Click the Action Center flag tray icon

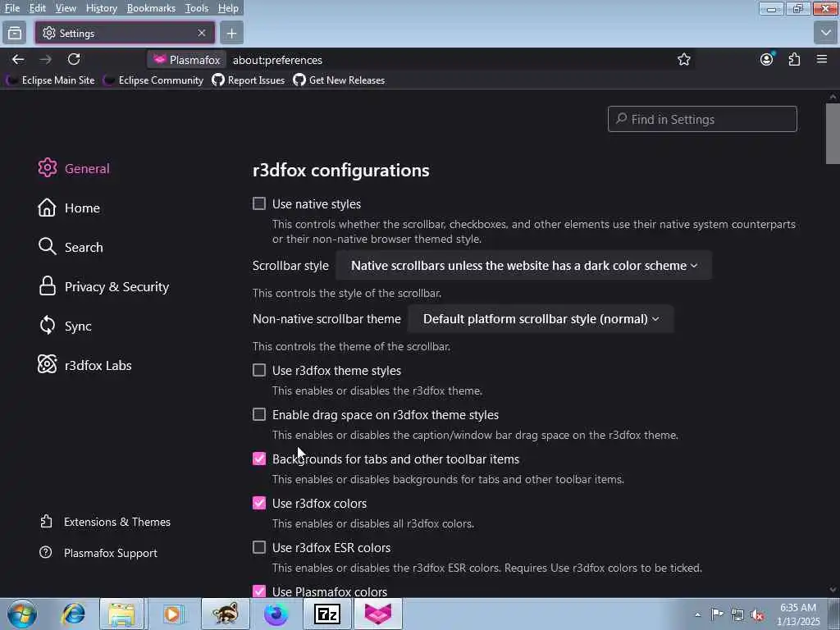[x=717, y=614]
